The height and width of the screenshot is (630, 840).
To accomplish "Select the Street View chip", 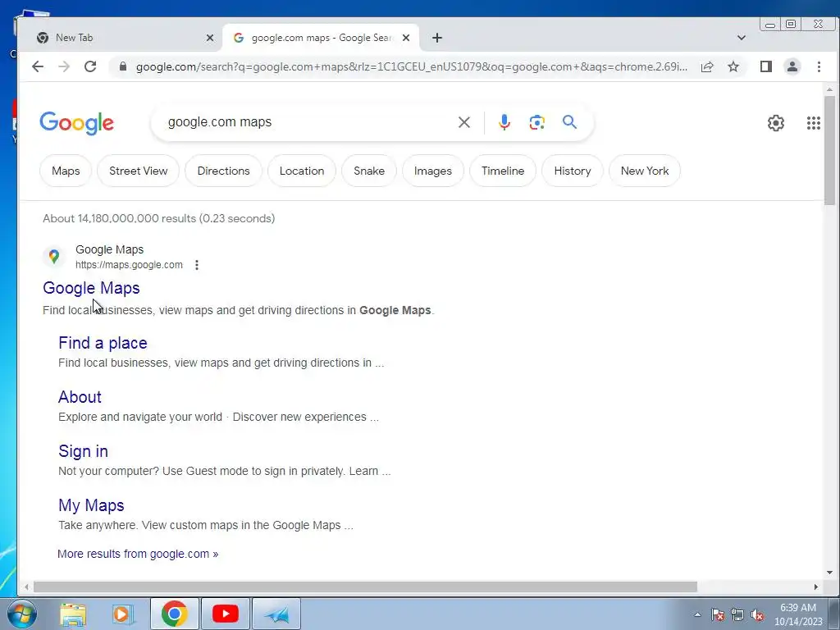I will pyautogui.click(x=138, y=171).
